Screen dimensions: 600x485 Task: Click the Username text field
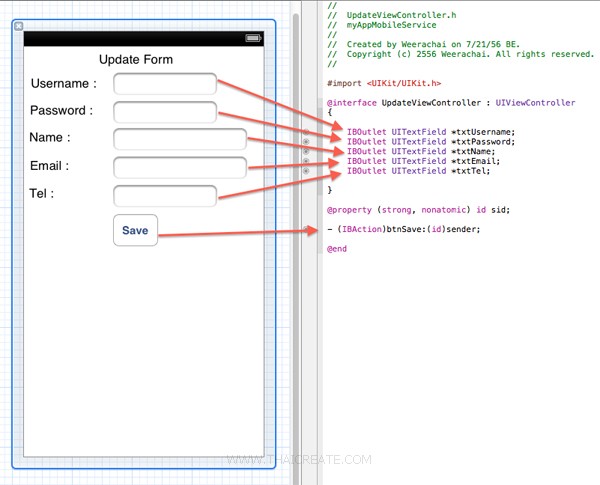click(x=165, y=84)
